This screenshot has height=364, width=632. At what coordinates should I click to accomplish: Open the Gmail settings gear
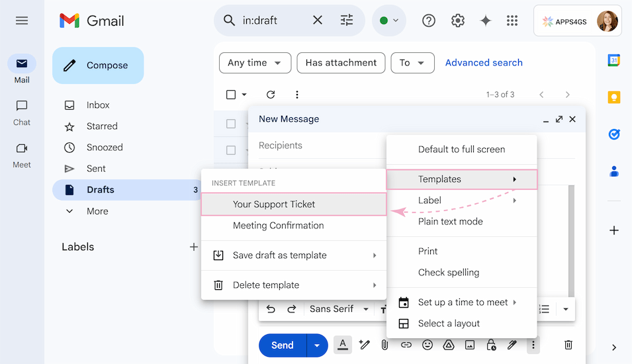[x=457, y=21]
